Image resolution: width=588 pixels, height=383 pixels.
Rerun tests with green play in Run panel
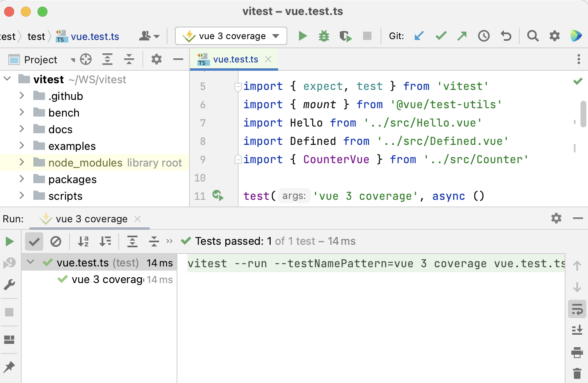point(9,241)
